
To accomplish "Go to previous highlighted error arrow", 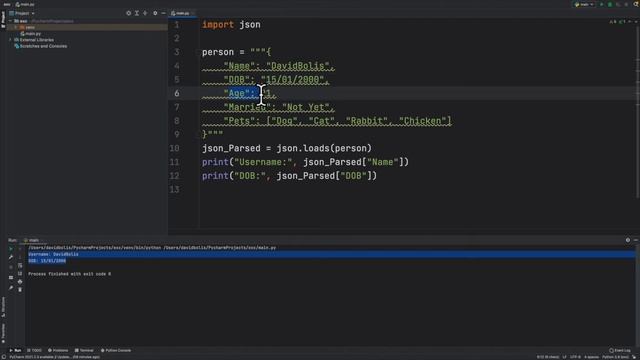I will tap(630, 22).
